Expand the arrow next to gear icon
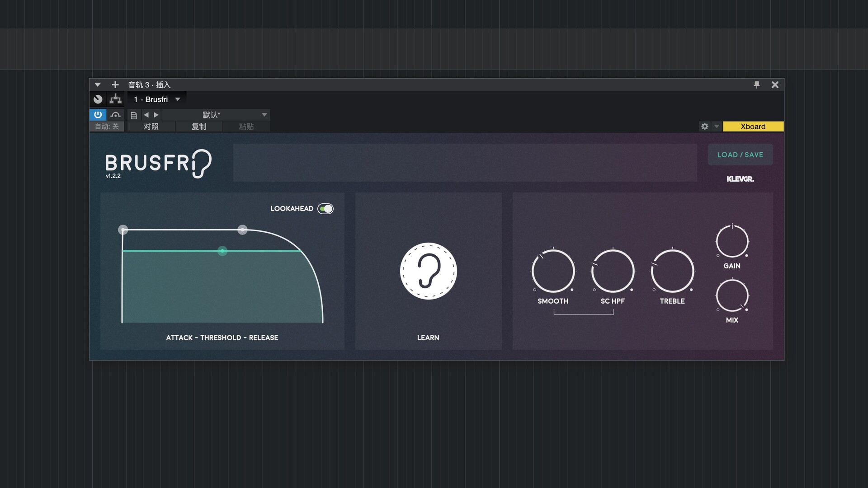The height and width of the screenshot is (488, 868). 717,127
